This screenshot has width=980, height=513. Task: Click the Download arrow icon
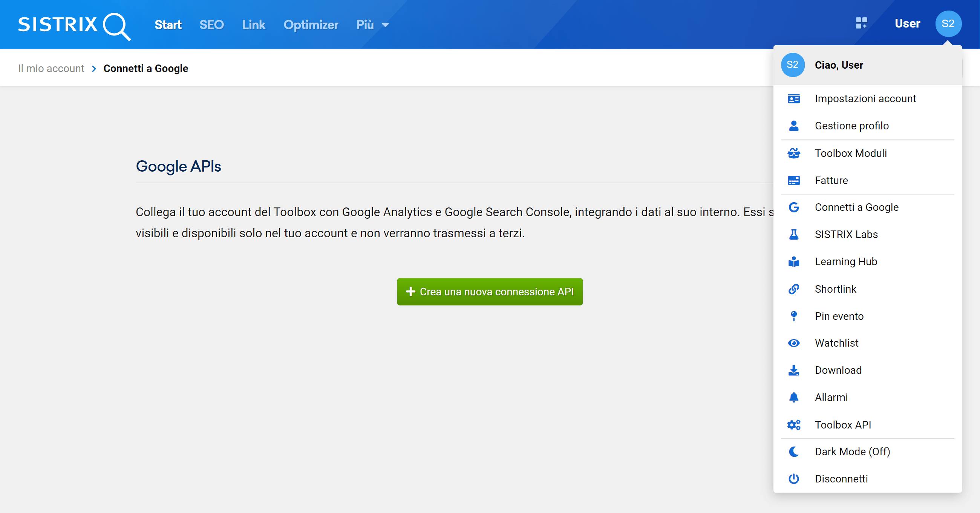[793, 370]
